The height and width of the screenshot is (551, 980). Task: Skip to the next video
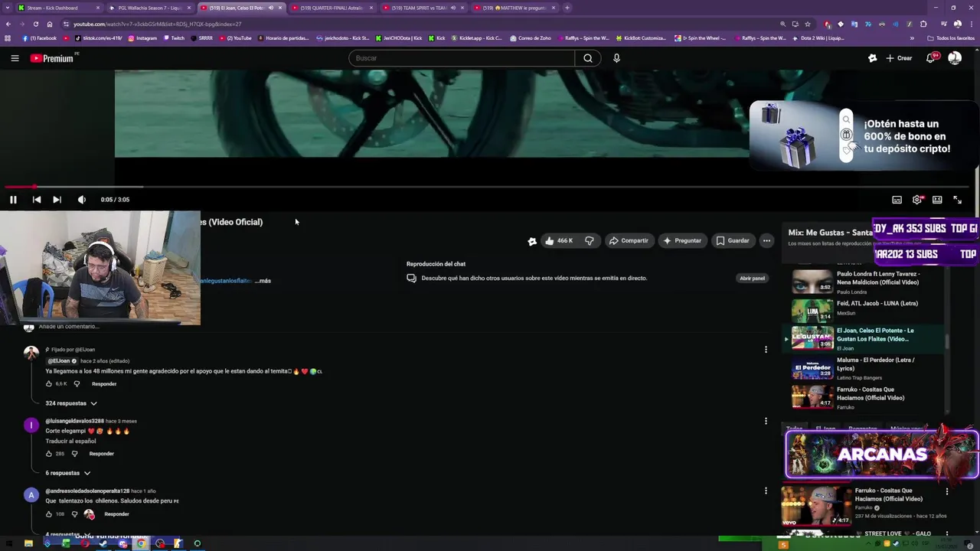pos(57,200)
